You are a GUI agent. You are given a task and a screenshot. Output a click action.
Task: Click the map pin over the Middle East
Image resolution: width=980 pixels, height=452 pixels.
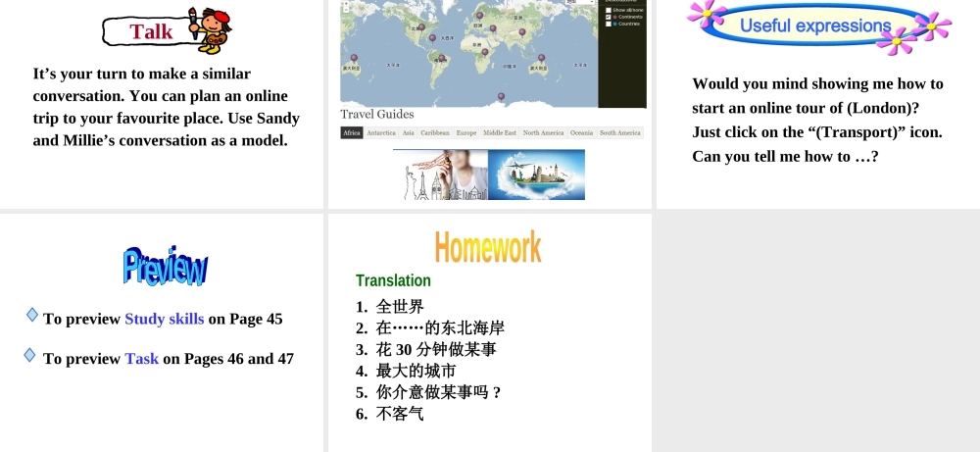[x=493, y=28]
